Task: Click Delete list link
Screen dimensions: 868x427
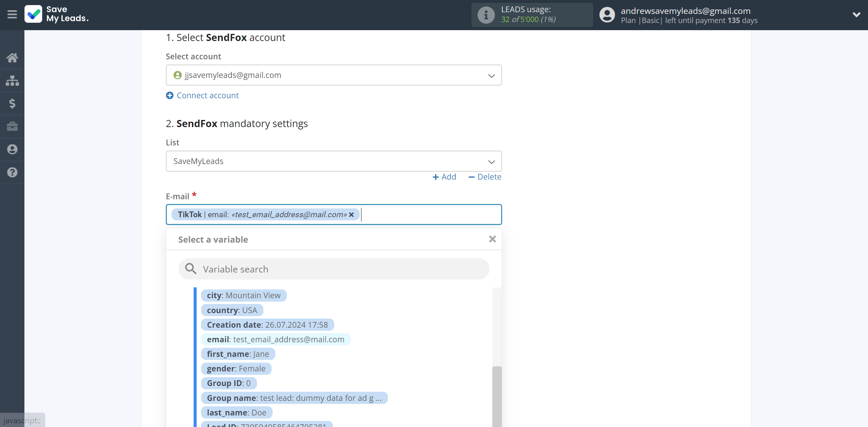Action: pyautogui.click(x=485, y=177)
